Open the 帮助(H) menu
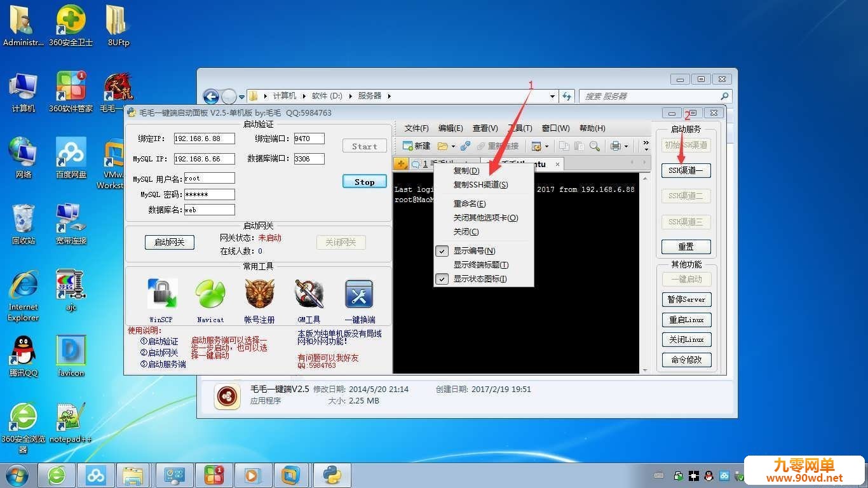Viewport: 868px width, 488px height. click(x=592, y=128)
